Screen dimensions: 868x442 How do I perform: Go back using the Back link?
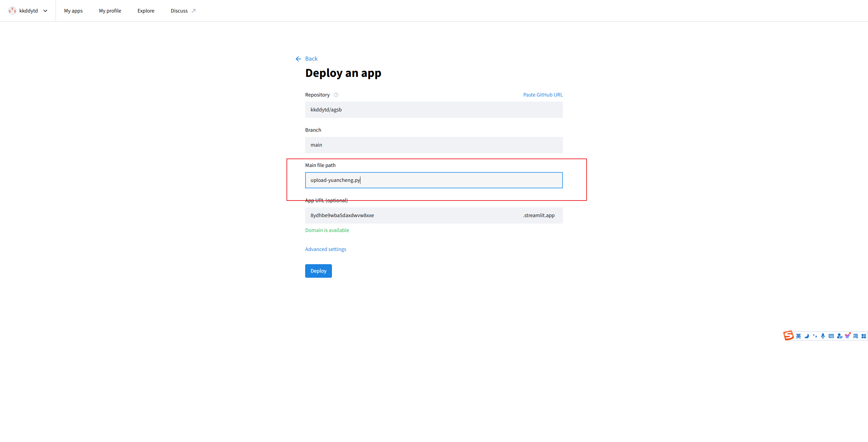tap(311, 59)
